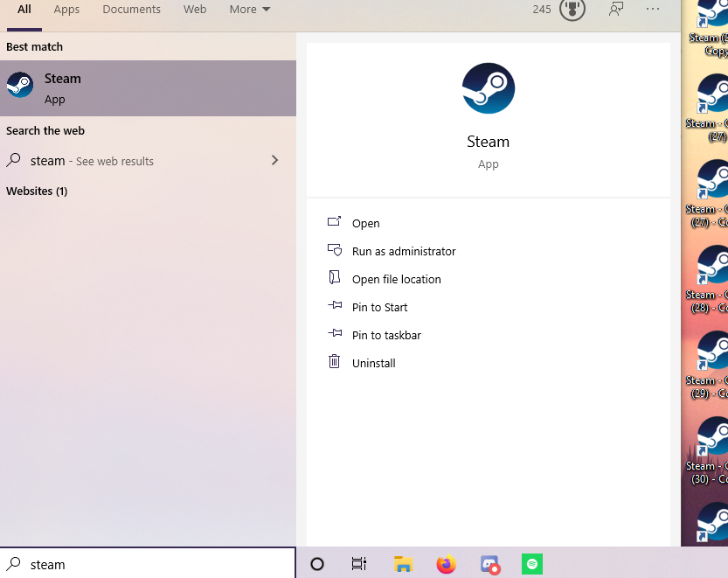Click the Steam (28) desktop shortcut

coord(709,279)
